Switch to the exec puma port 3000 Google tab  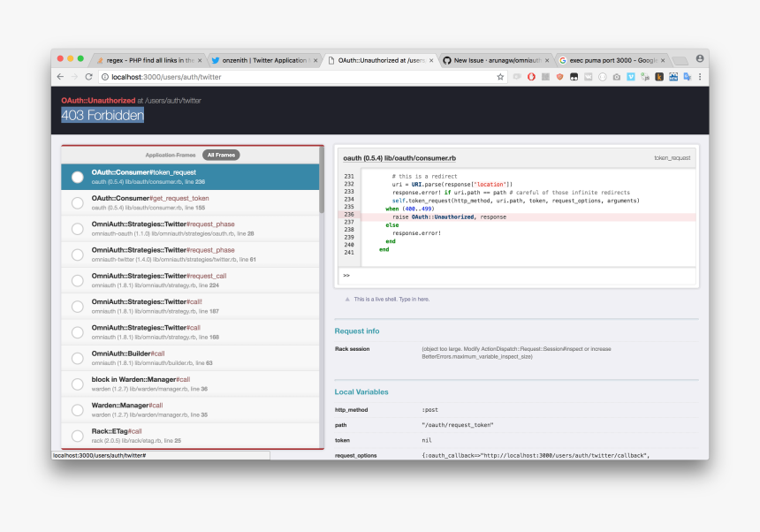(x=610, y=60)
